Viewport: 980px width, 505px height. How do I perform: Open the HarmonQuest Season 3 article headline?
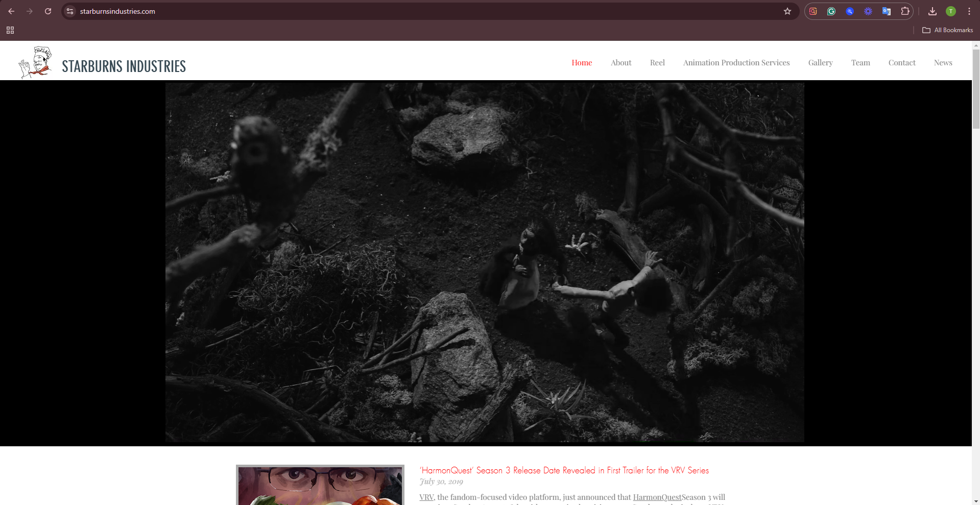pos(564,470)
